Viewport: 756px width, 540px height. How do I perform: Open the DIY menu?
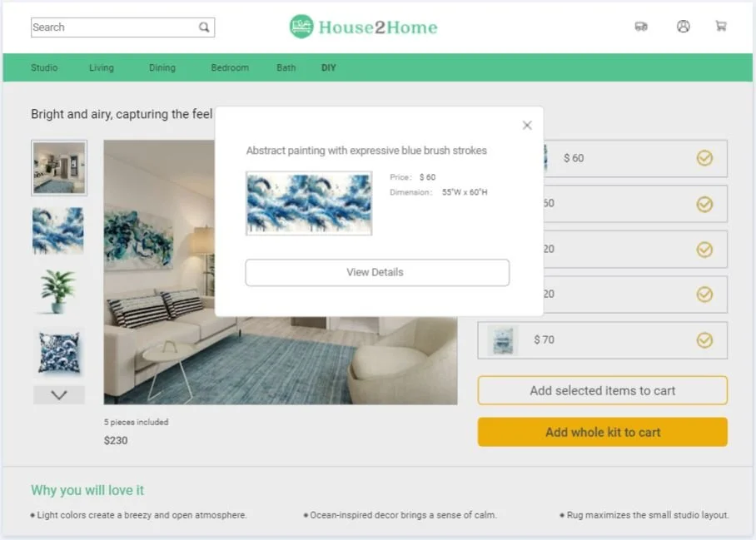[328, 68]
